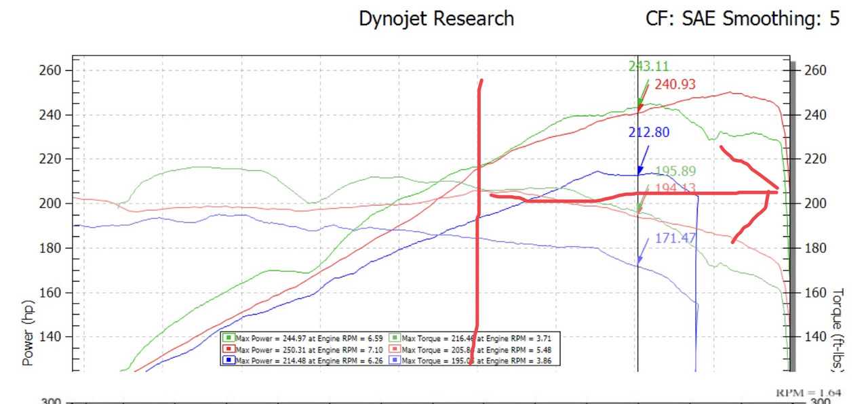The width and height of the screenshot is (868, 404).
Task: Click the Power (hp) axis title
Action: 28,333
